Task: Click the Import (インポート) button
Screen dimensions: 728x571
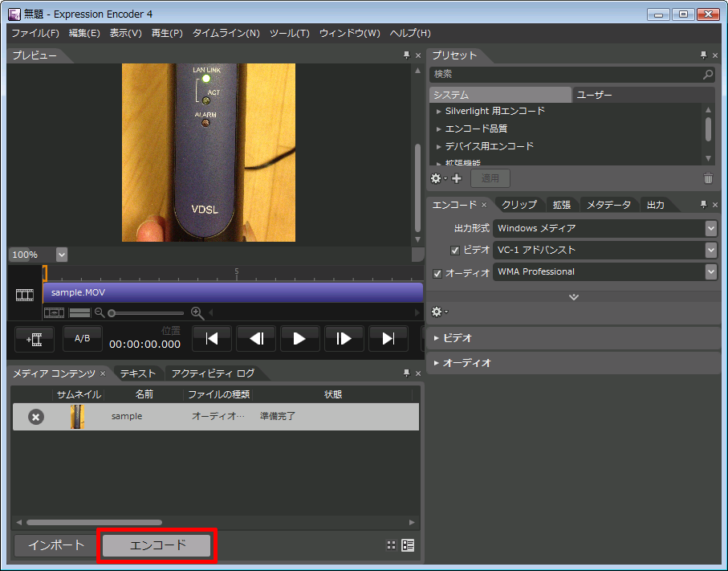Action: point(56,545)
